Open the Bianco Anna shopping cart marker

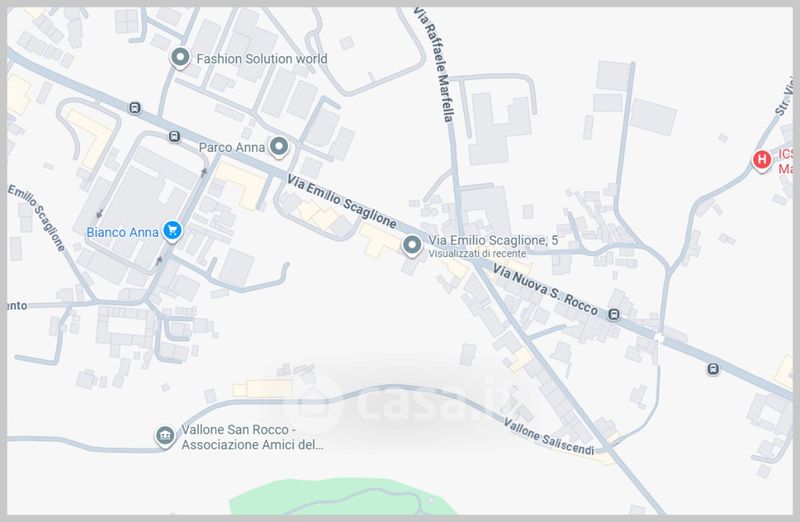(172, 231)
